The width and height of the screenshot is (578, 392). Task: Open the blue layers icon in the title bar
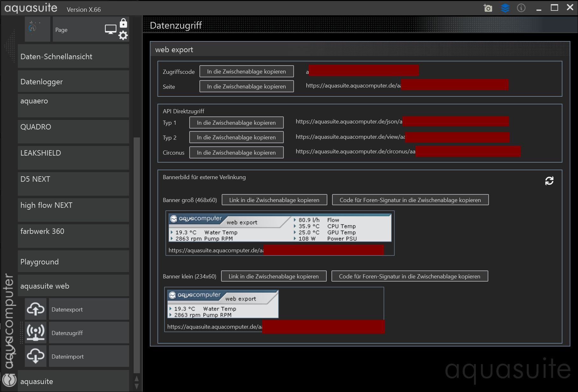click(505, 8)
